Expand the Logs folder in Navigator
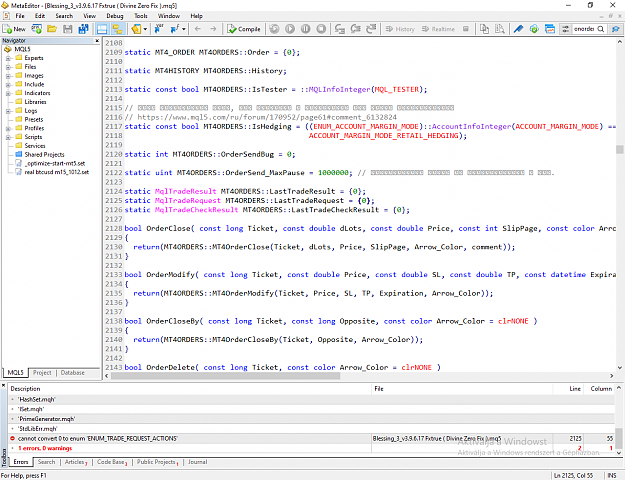The image size is (625, 480). [x=8, y=111]
